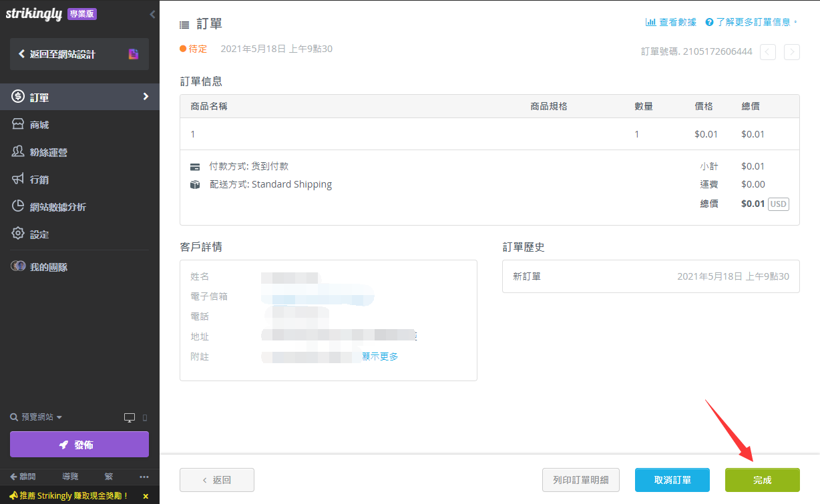Click the 商品規格 column header
Viewport: 820px width, 504px height.
[549, 106]
